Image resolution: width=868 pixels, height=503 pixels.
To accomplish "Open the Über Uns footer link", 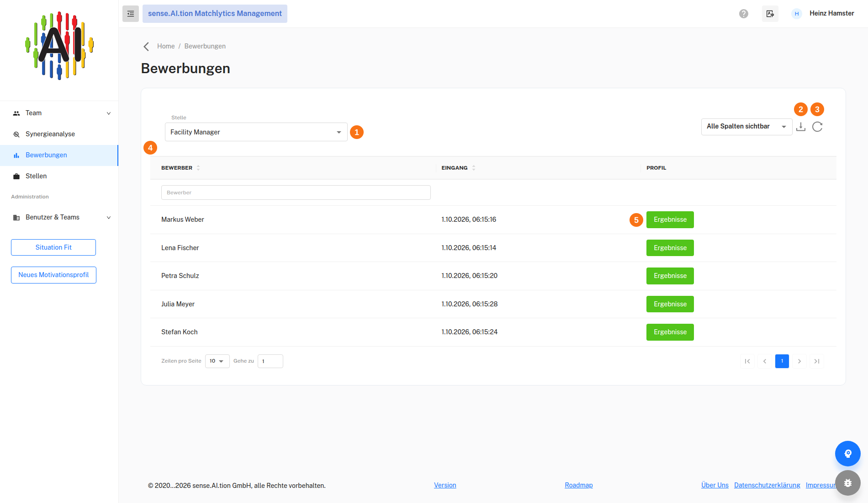I will pyautogui.click(x=715, y=485).
